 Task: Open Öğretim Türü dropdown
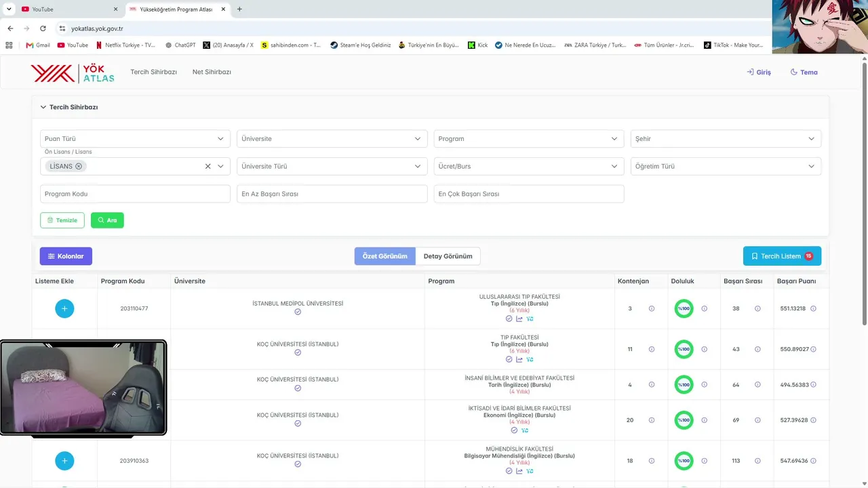[x=726, y=166]
